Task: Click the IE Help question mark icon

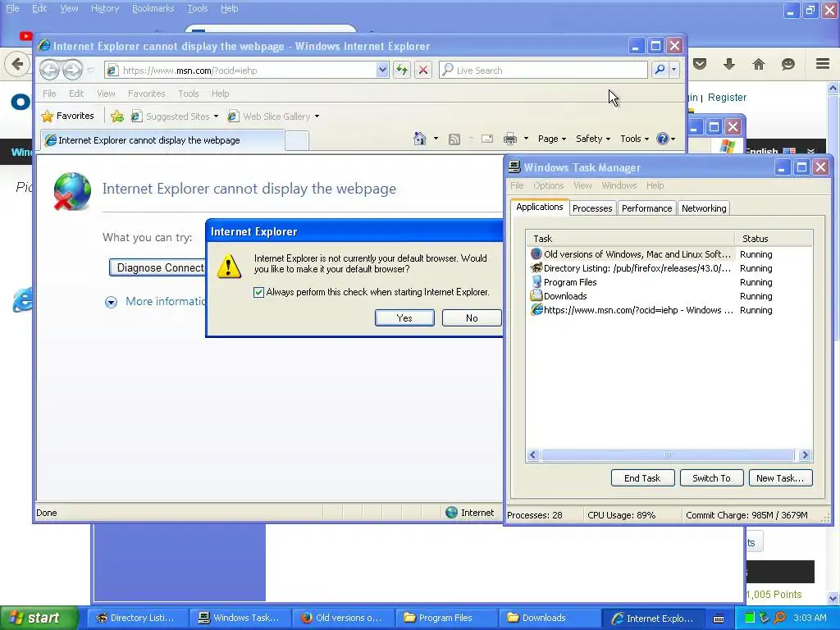Action: pyautogui.click(x=663, y=139)
